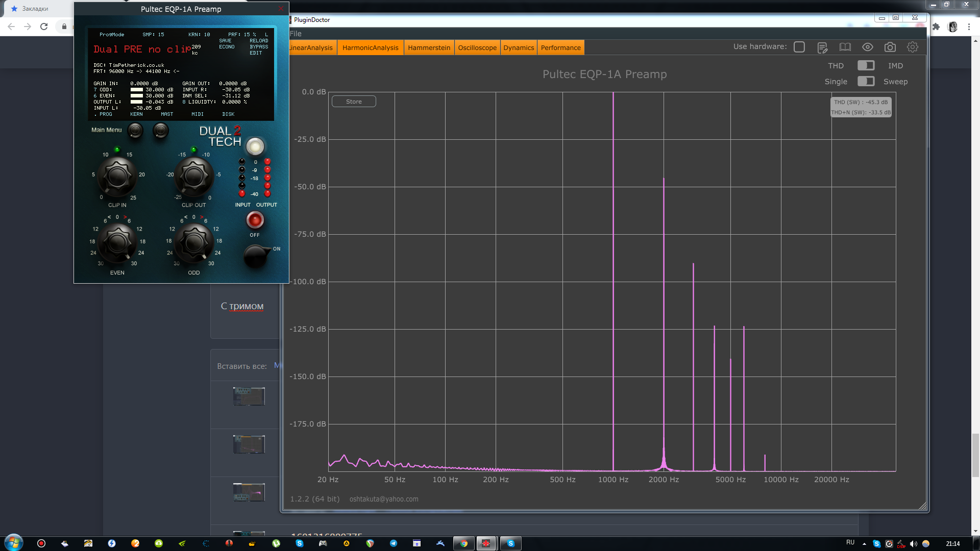Open the Skype taskbar window button

[510, 543]
